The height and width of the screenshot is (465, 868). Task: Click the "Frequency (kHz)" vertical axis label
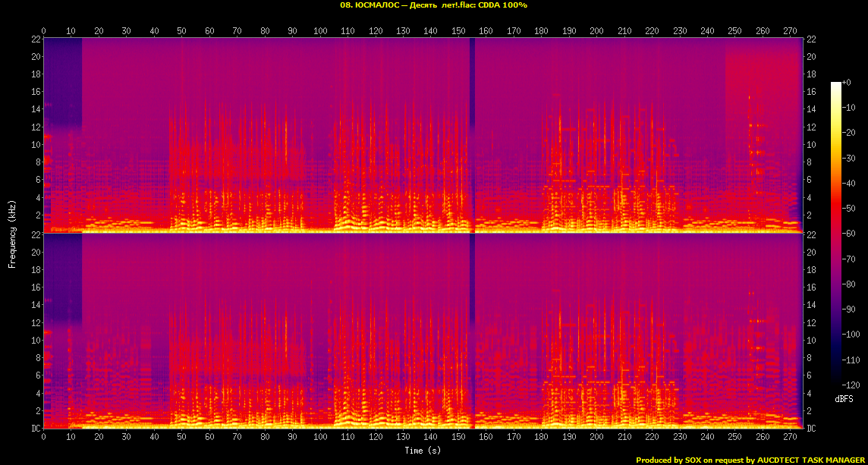click(12, 233)
